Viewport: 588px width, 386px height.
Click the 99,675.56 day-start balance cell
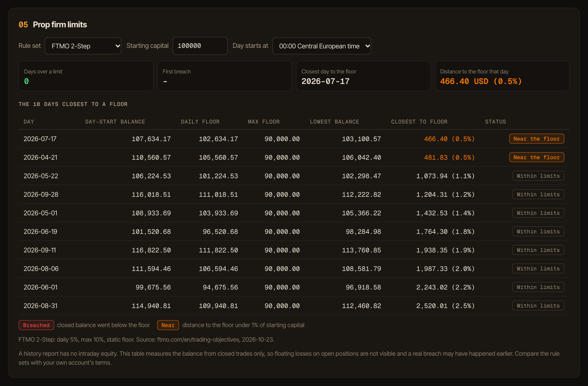[x=153, y=287]
